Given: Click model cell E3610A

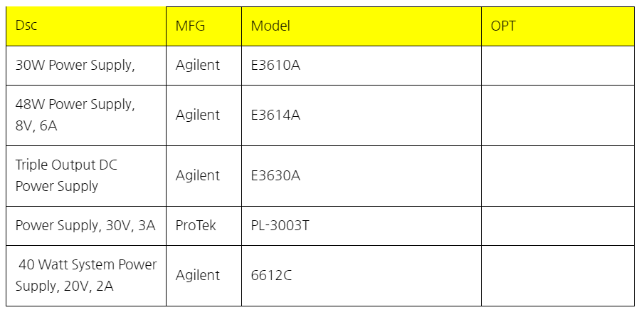Looking at the screenshot, I should (x=275, y=65).
